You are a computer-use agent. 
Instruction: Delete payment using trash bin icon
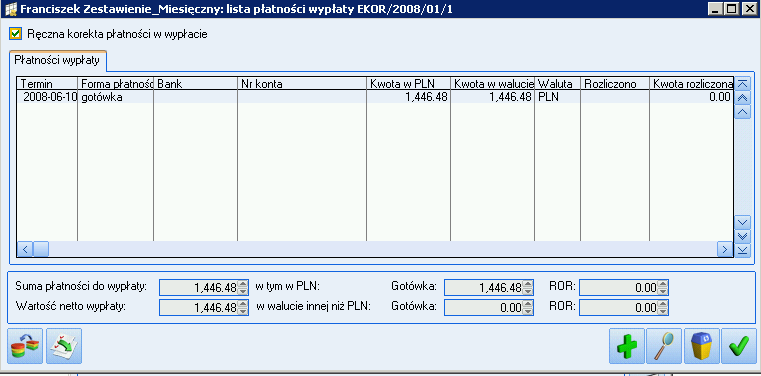(701, 346)
